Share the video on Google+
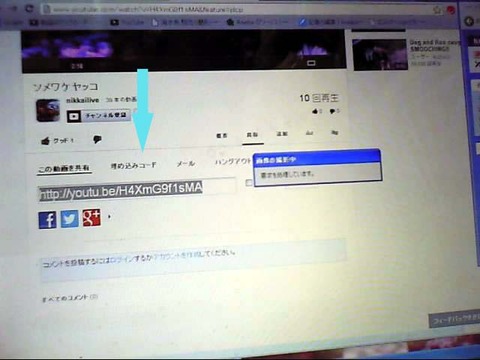 (92, 217)
